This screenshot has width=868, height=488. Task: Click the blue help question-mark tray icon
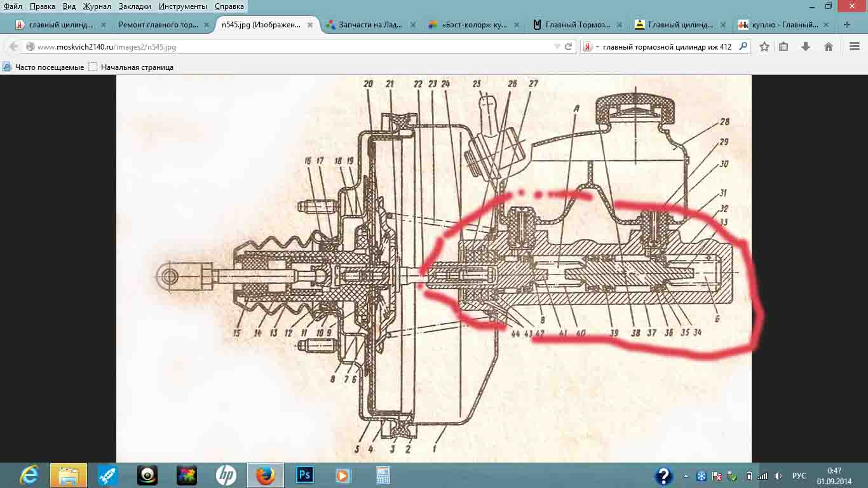663,475
